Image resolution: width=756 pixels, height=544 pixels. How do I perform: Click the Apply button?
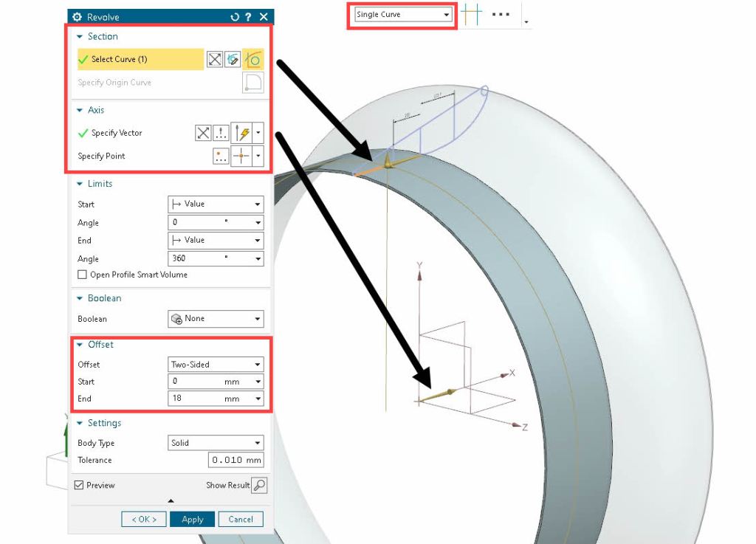point(192,519)
